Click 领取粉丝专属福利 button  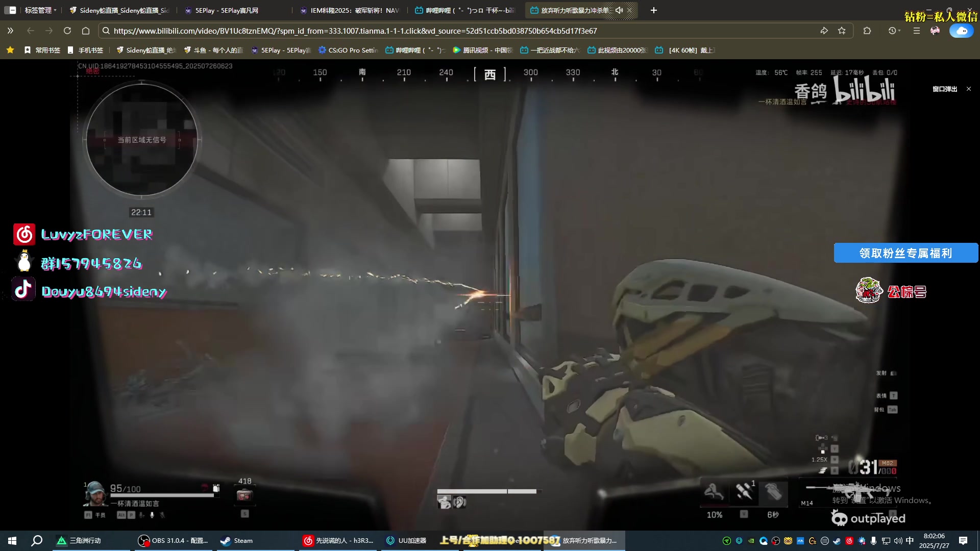[x=905, y=253]
